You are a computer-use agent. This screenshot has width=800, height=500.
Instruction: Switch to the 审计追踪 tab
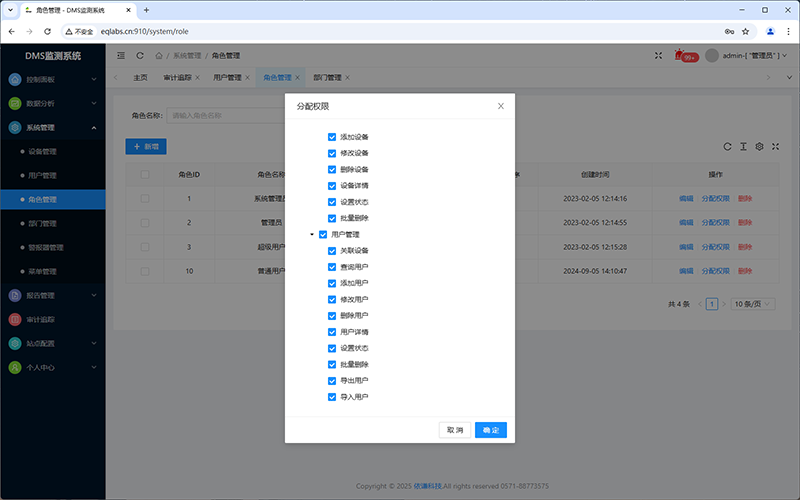click(x=176, y=77)
